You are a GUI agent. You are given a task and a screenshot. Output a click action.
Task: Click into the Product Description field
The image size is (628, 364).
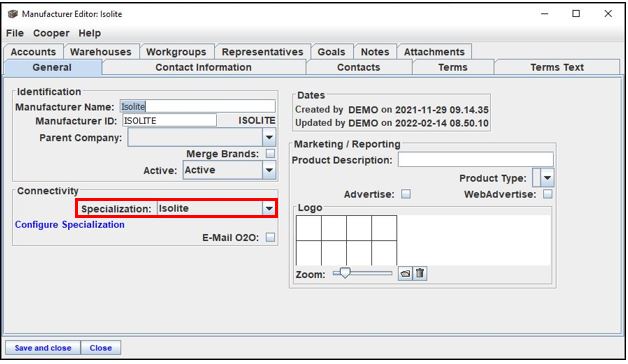point(476,159)
